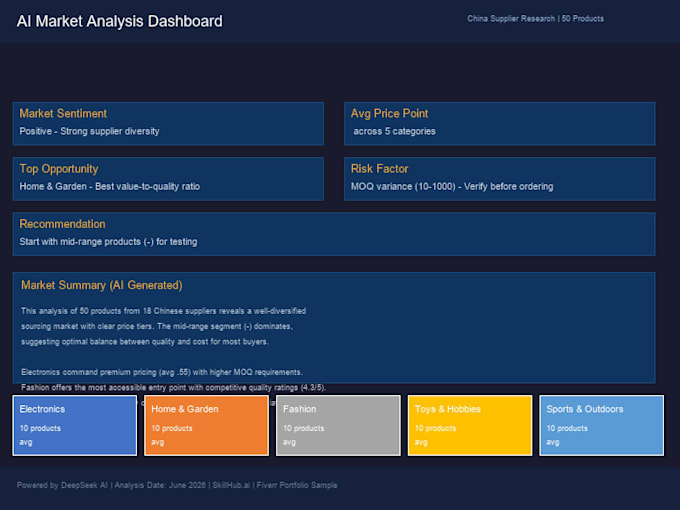Select the gray Fashion category tile
The height and width of the screenshot is (510, 680).
tap(338, 425)
